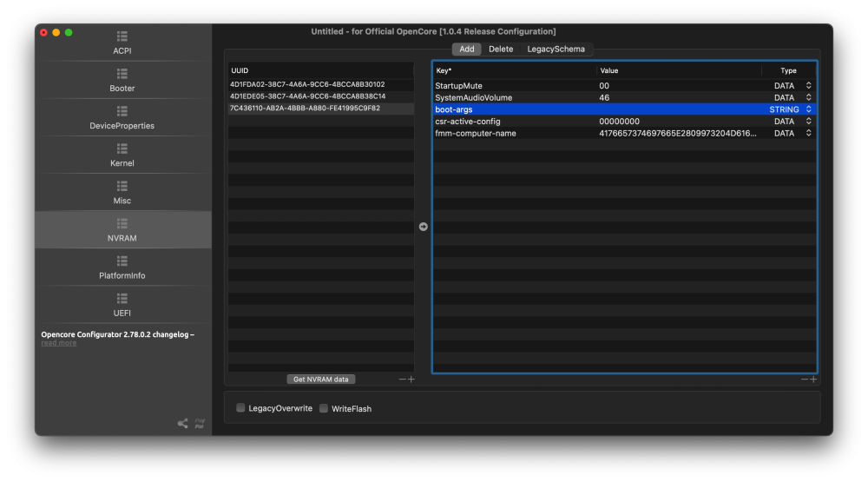Click the empty boot-args value field
Image resolution: width=868 pixels, height=482 pixels.
tap(680, 109)
